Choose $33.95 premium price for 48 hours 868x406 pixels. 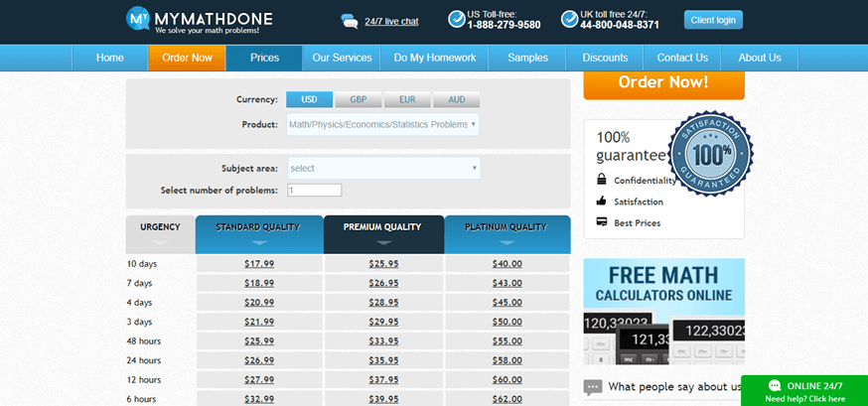383,341
